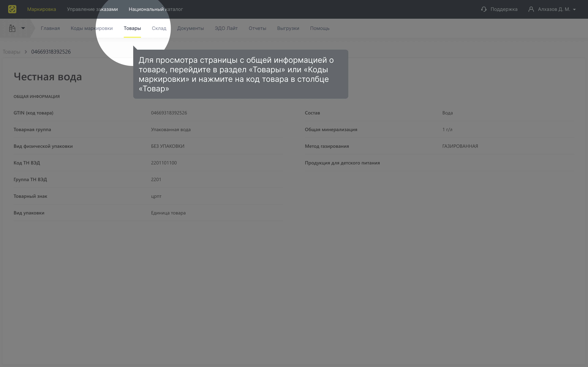Image resolution: width=588 pixels, height=367 pixels.
Task: Open the Помощь tab
Action: (320, 28)
